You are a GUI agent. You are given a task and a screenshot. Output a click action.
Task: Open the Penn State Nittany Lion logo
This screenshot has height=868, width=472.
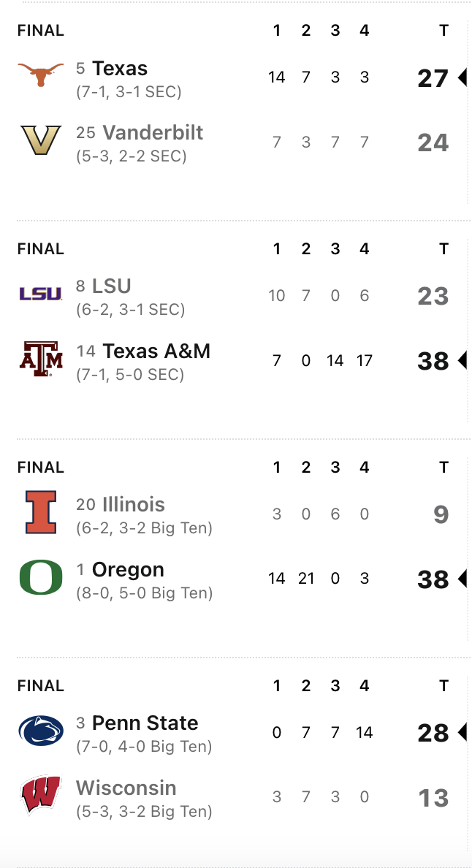(x=41, y=731)
